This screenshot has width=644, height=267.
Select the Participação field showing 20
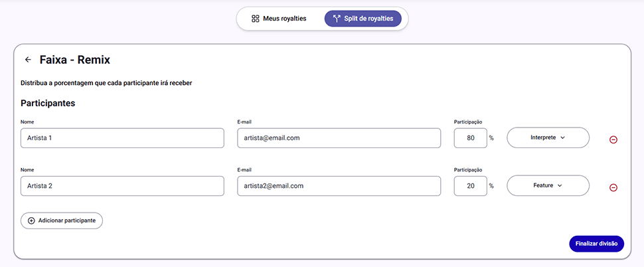471,186
